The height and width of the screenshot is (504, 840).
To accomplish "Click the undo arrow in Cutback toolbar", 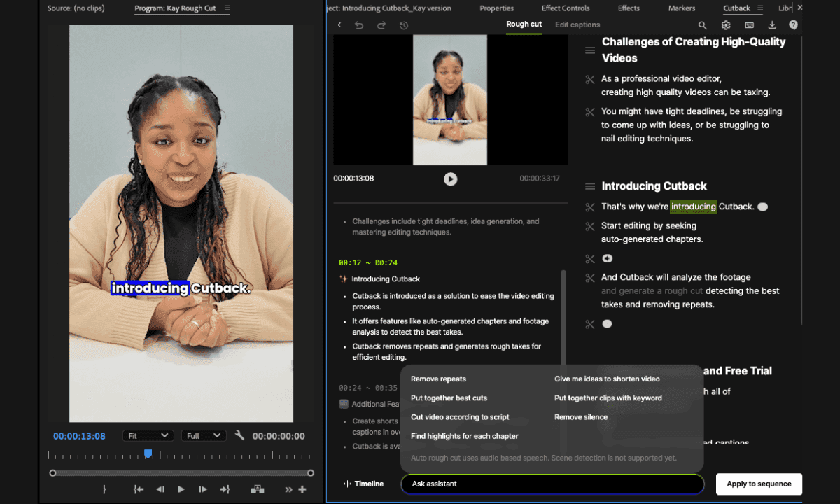I will click(359, 25).
